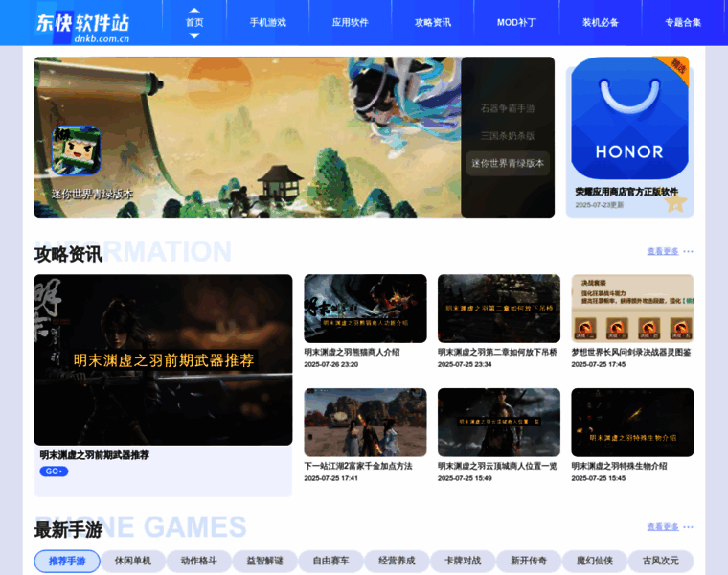Click the 迷你世界青绿版本 caption on the banner
Viewport: 728px width, 575px height.
click(x=92, y=195)
